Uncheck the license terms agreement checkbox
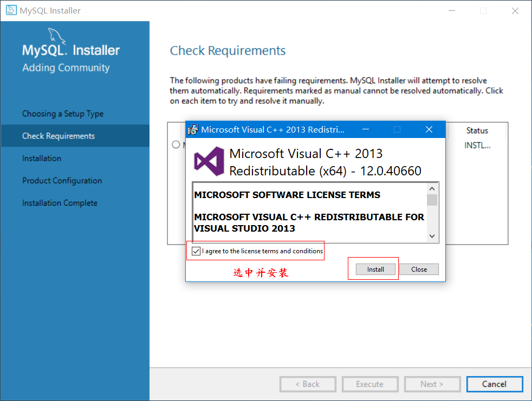The image size is (532, 401). (196, 251)
